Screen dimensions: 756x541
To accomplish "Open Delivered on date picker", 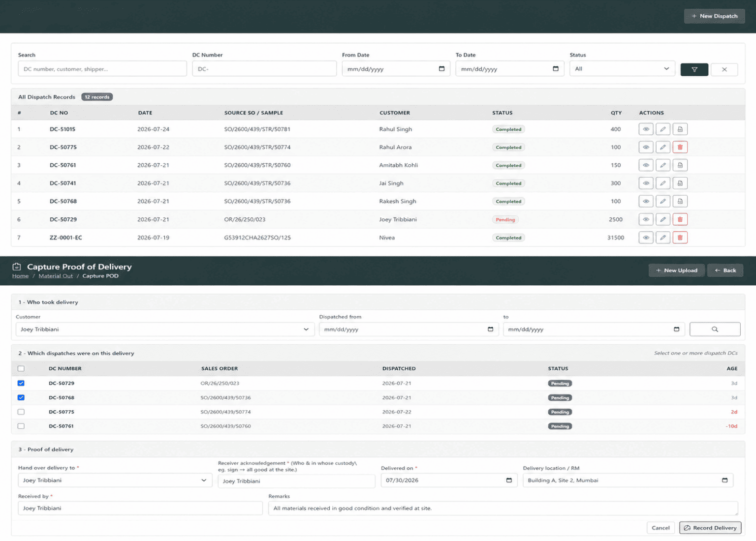I will (509, 481).
